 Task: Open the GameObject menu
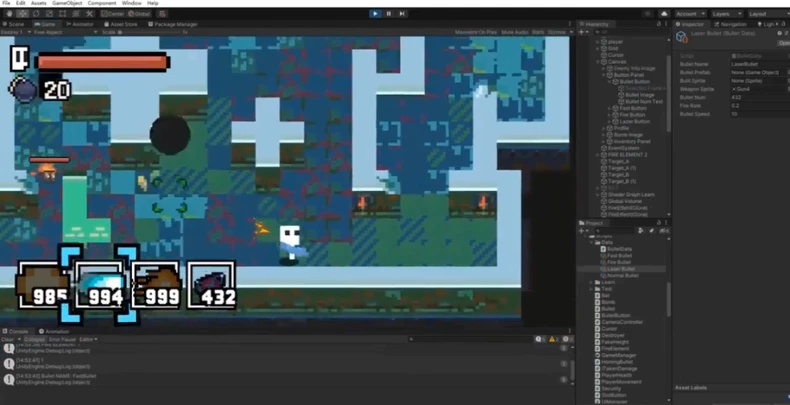(67, 3)
